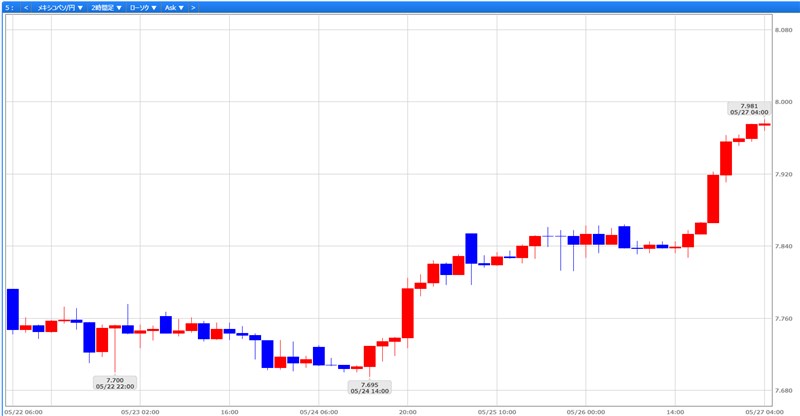The width and height of the screenshot is (800, 416).
Task: Select the first blue candle at the chart's left edge
Action: pyautogui.click(x=13, y=308)
